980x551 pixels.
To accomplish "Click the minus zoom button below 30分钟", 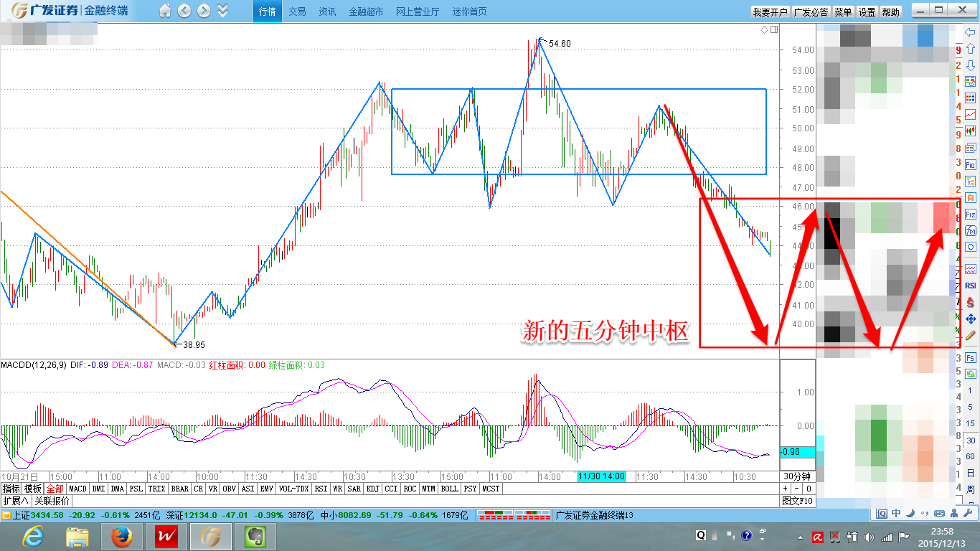I will [796, 489].
